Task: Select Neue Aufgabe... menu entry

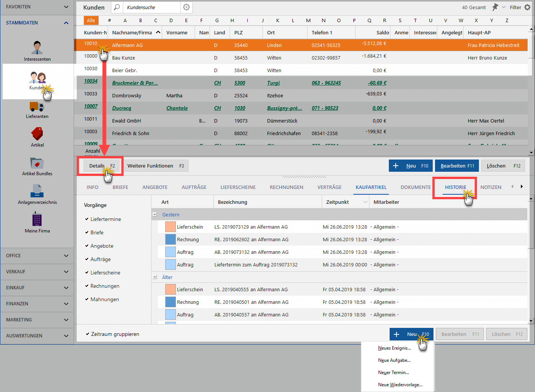Action: (394, 360)
